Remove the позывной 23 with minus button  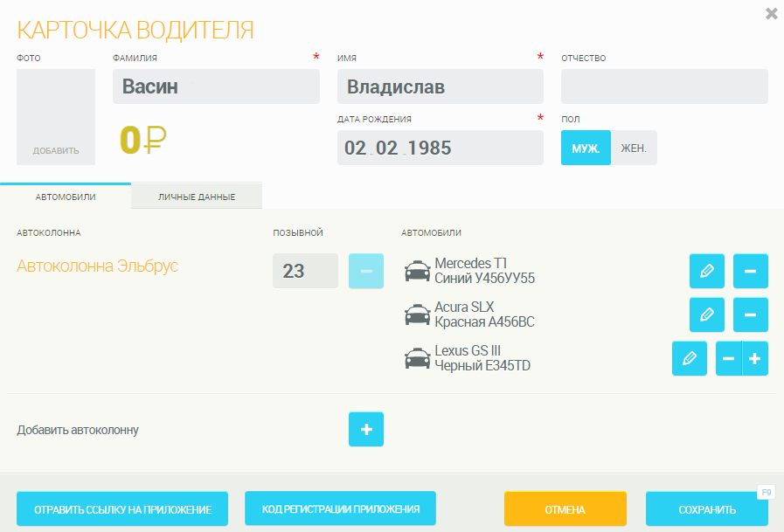365,271
